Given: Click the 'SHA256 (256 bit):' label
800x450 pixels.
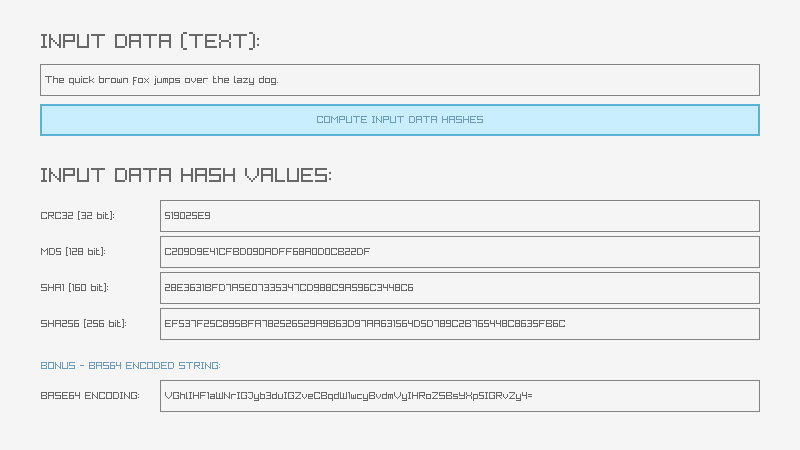Looking at the screenshot, I should click(x=83, y=324).
